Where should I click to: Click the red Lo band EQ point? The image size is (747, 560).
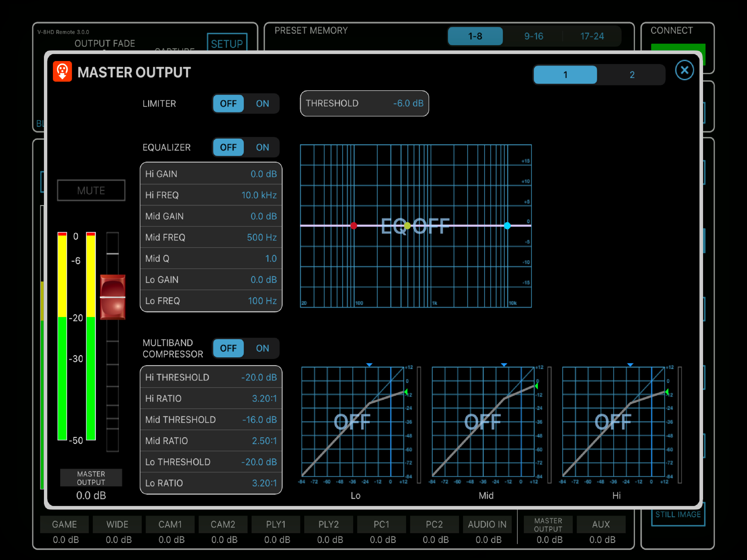[x=354, y=225]
